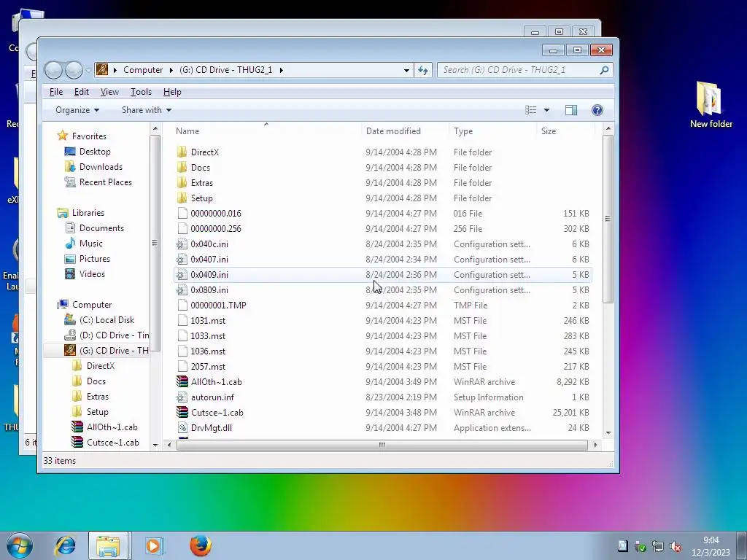Open the File menu
Screen dimensions: 747x560
coord(56,92)
